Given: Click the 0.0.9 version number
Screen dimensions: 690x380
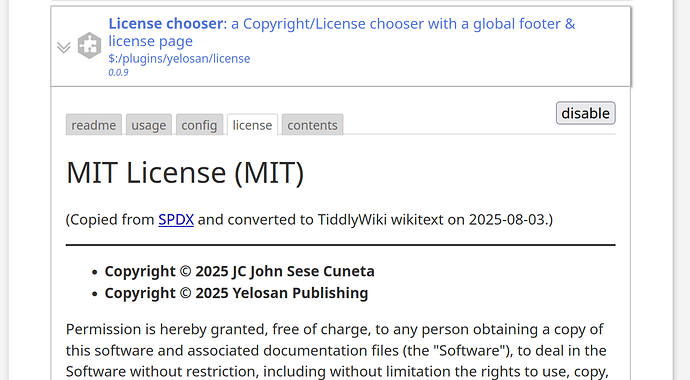Looking at the screenshot, I should pyautogui.click(x=118, y=73).
